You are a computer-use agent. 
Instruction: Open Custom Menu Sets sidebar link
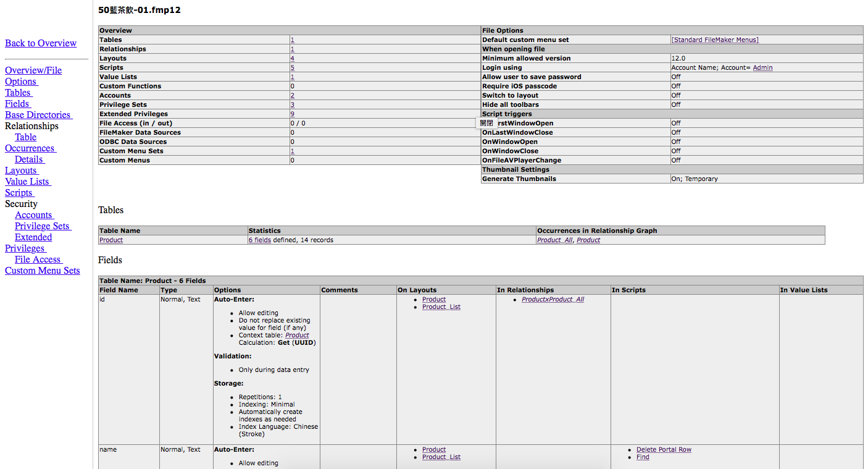click(x=43, y=271)
